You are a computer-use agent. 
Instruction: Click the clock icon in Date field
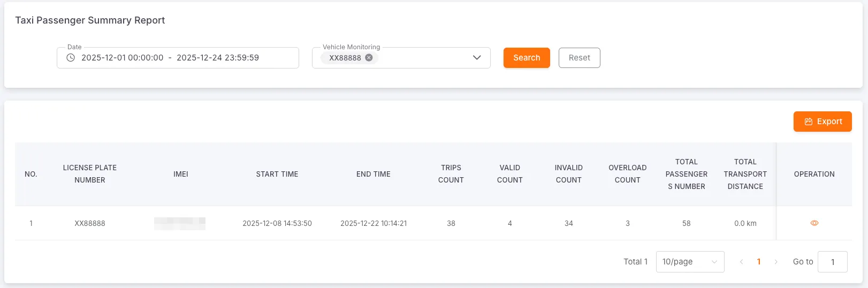(71, 58)
